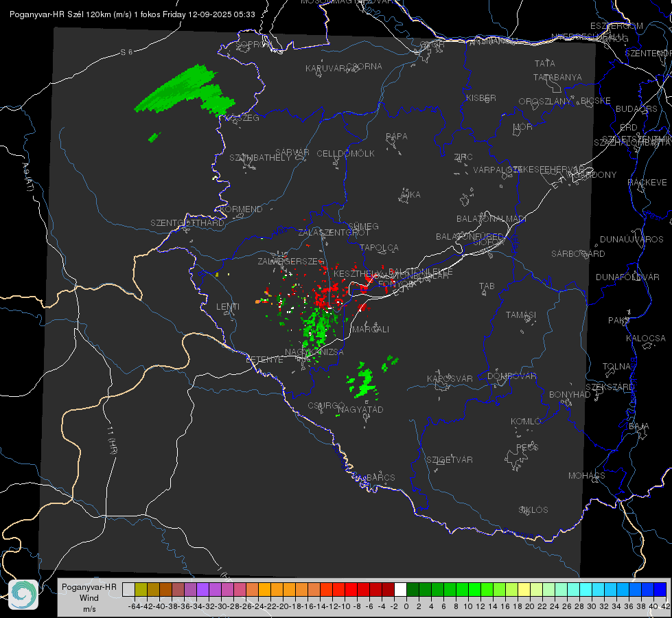Click the PÉCS city label
The height and width of the screenshot is (618, 672).
point(526,447)
